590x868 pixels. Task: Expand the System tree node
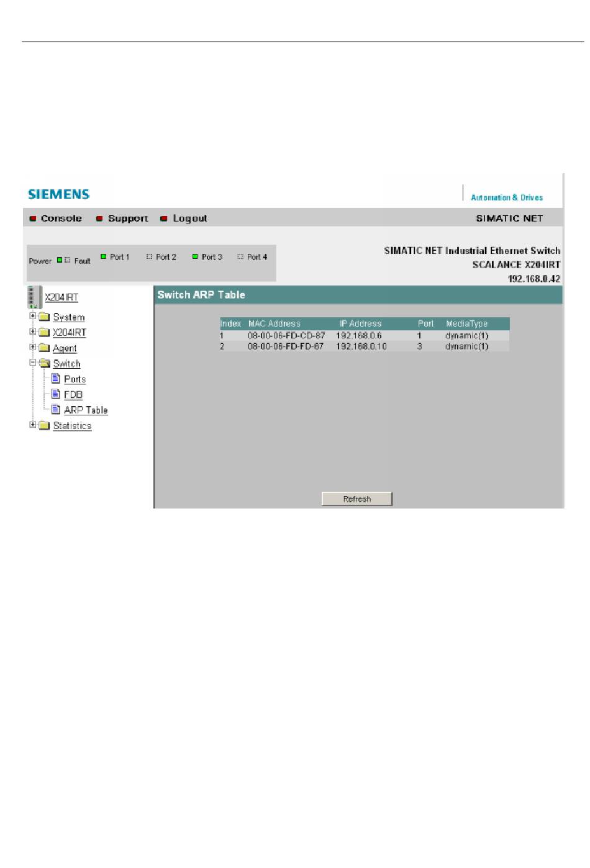[33, 316]
